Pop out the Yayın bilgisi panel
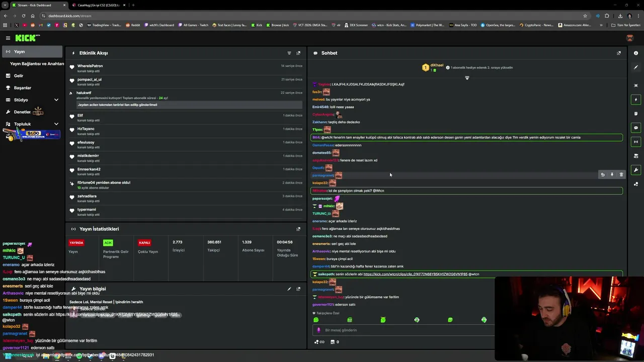 298,289
